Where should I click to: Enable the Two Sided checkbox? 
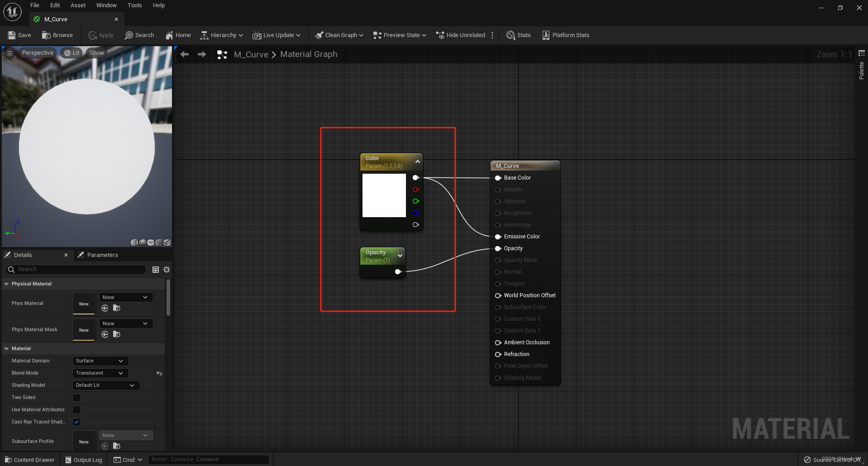pyautogui.click(x=76, y=397)
